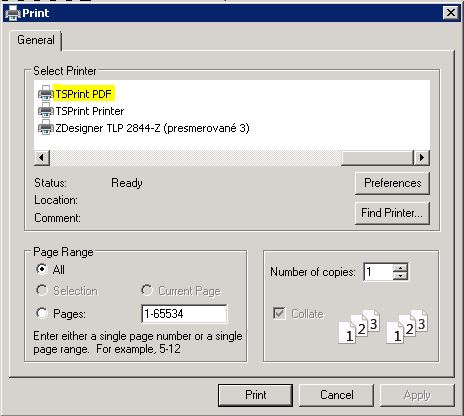This screenshot has height=416, width=464.
Task: Select the TSPrint Printer icon
Action: 46,110
